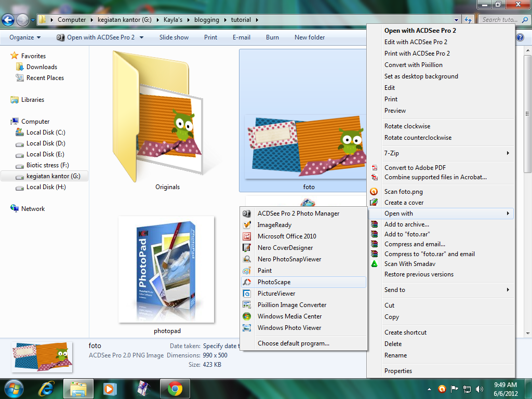Click the Create a cover icon
The height and width of the screenshot is (399, 532).
coord(374,203)
